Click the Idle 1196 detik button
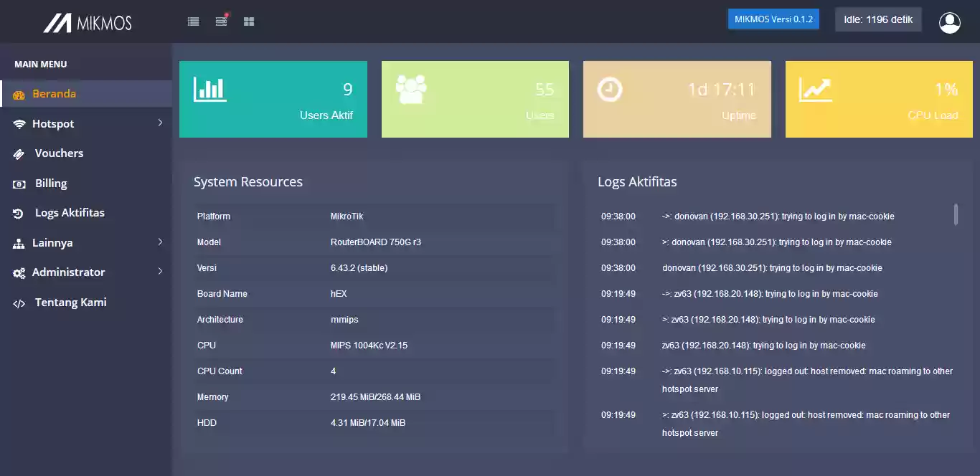This screenshot has height=476, width=980. 878,19
